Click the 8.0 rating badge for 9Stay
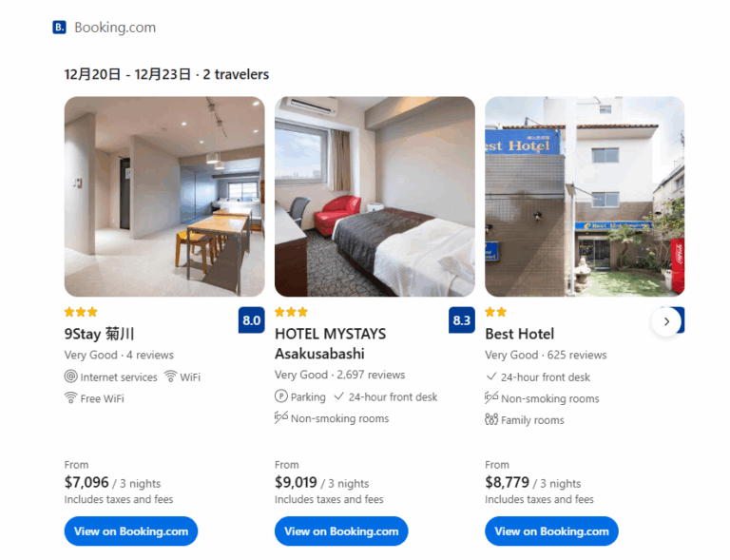730x560 pixels. (x=251, y=320)
